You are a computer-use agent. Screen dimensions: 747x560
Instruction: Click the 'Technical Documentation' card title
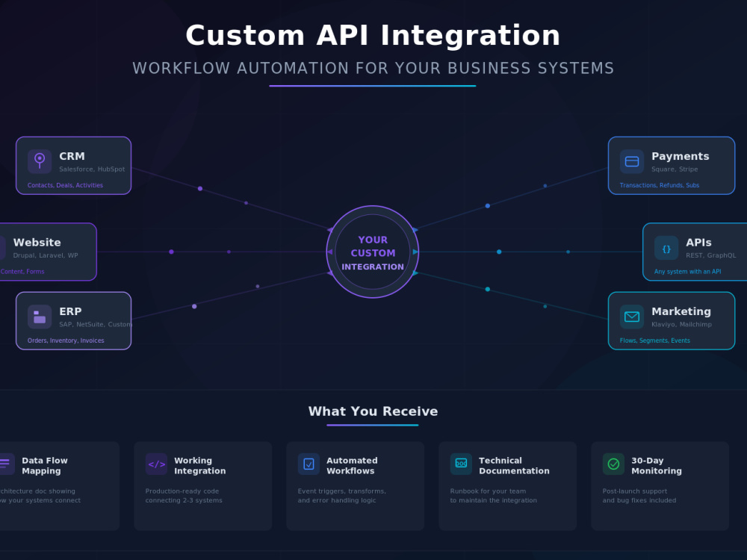point(514,466)
